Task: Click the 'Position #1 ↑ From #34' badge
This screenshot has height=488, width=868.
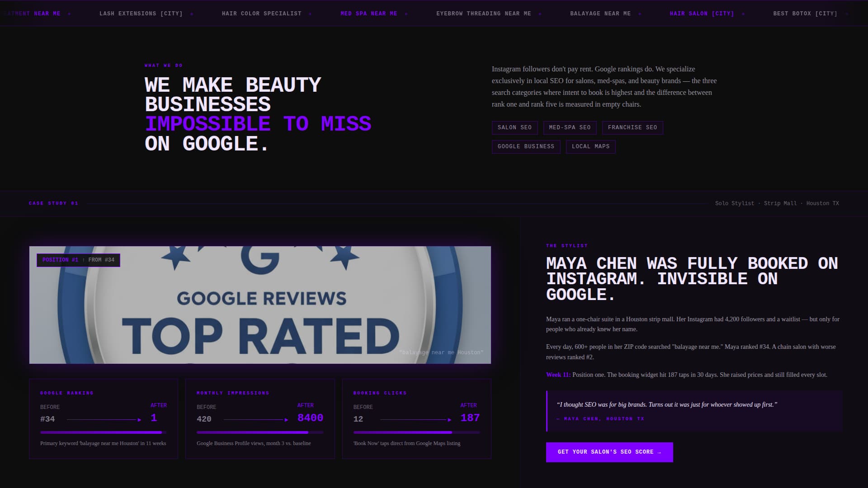Action: click(78, 260)
